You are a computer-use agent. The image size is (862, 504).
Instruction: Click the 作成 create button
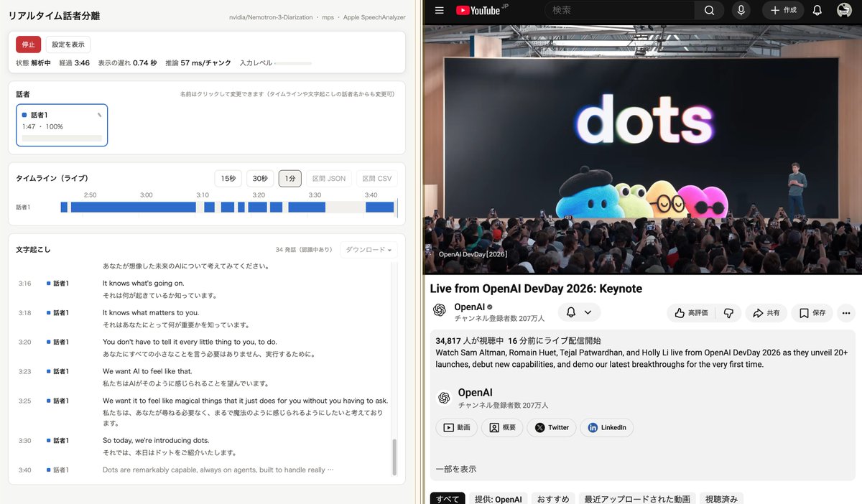click(783, 10)
